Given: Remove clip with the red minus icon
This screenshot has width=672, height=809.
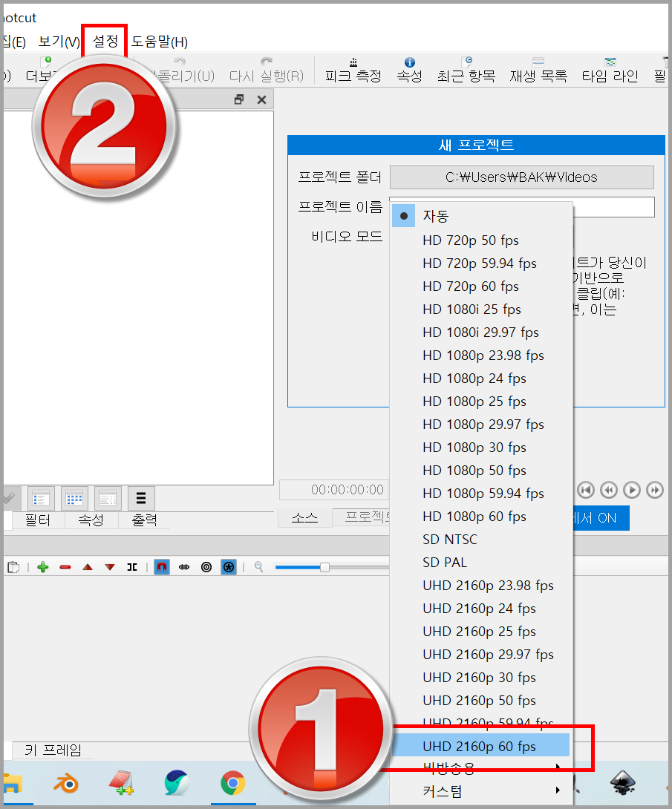Looking at the screenshot, I should [x=65, y=567].
